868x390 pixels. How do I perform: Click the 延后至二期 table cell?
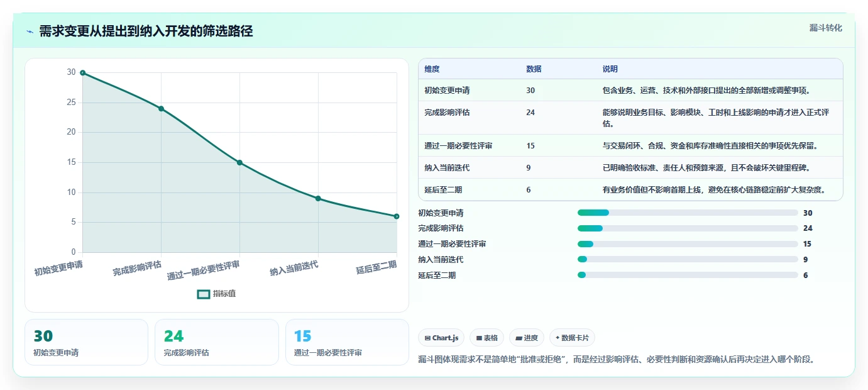pos(443,190)
